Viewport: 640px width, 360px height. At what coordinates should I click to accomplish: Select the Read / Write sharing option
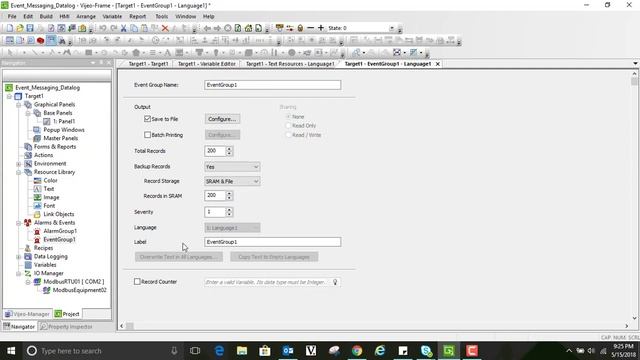(289, 135)
